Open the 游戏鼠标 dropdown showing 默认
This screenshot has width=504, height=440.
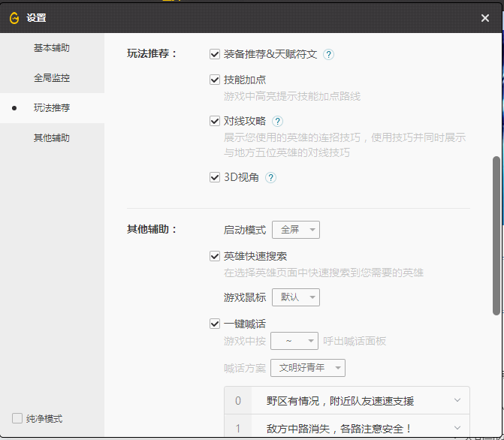point(295,297)
